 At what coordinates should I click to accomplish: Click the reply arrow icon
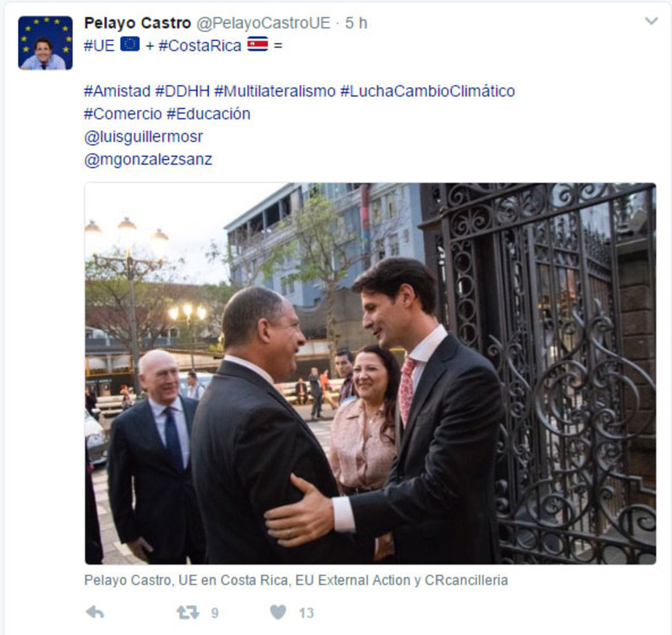tap(95, 612)
